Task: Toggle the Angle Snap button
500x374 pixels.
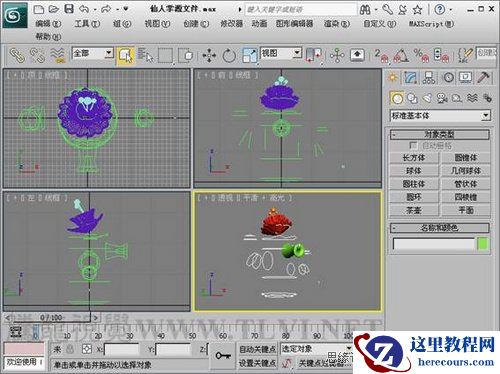Action: pyautogui.click(x=401, y=56)
